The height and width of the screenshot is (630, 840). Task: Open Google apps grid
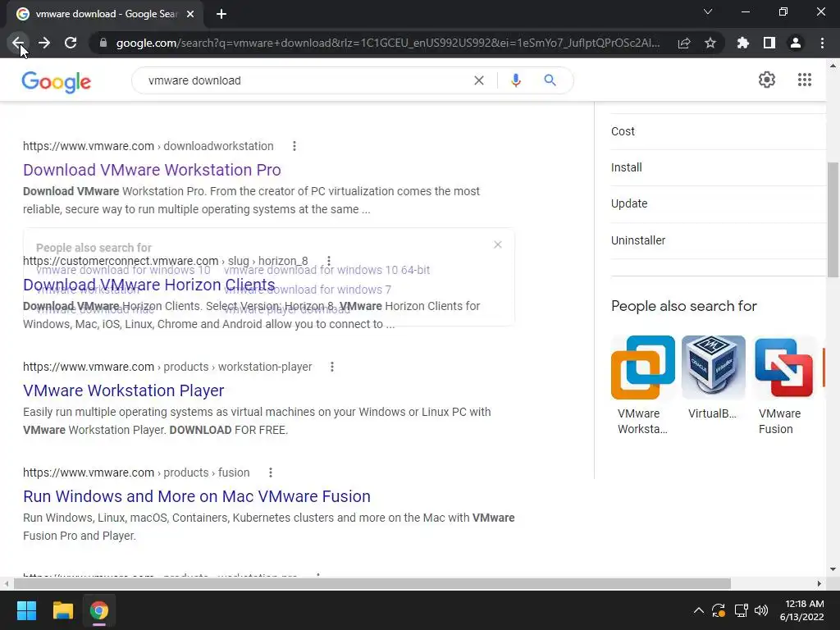pyautogui.click(x=804, y=80)
